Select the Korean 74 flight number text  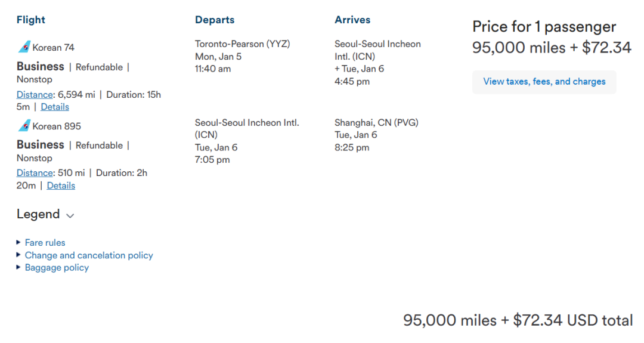click(54, 48)
